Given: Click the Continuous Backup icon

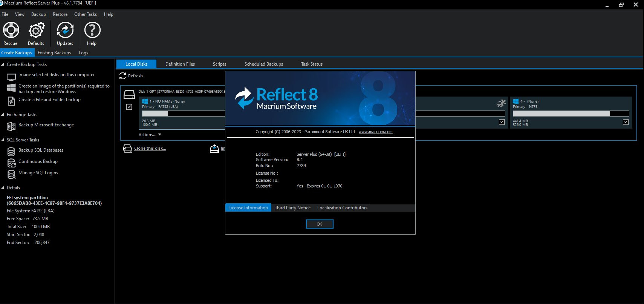Looking at the screenshot, I should 11,163.
